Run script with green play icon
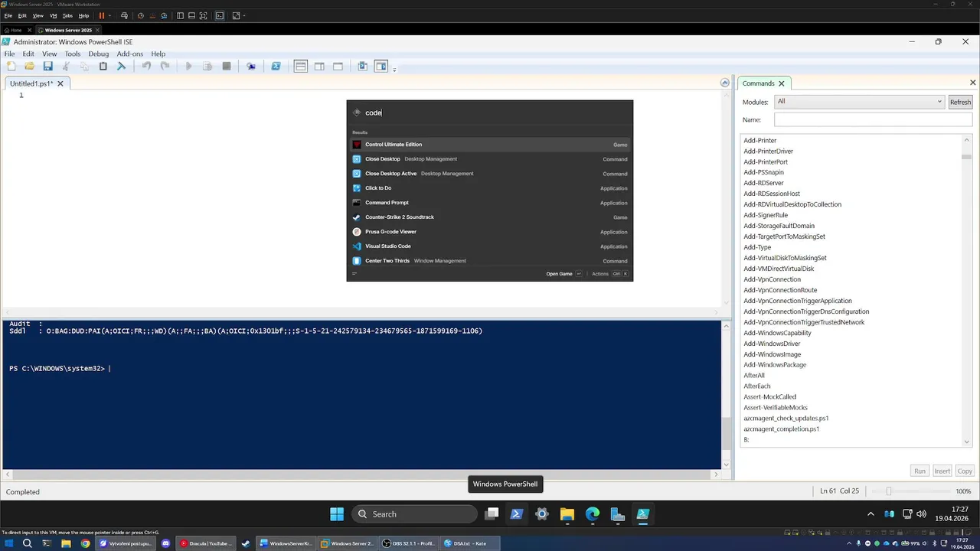Screen dimensions: 980x551 pyautogui.click(x=188, y=67)
